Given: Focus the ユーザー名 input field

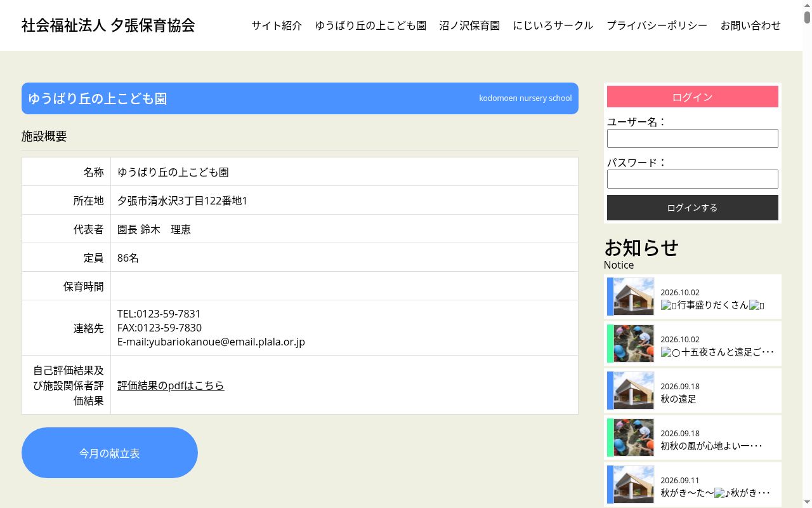Looking at the screenshot, I should [x=693, y=138].
